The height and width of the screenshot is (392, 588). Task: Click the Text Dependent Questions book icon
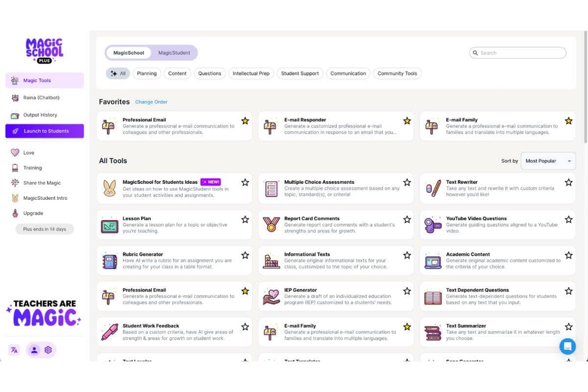pos(433,297)
